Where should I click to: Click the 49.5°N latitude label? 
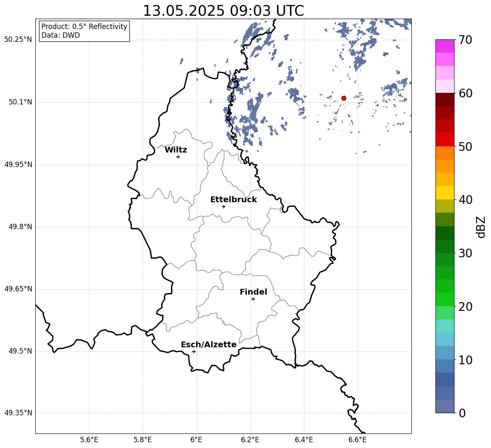pyautogui.click(x=20, y=351)
